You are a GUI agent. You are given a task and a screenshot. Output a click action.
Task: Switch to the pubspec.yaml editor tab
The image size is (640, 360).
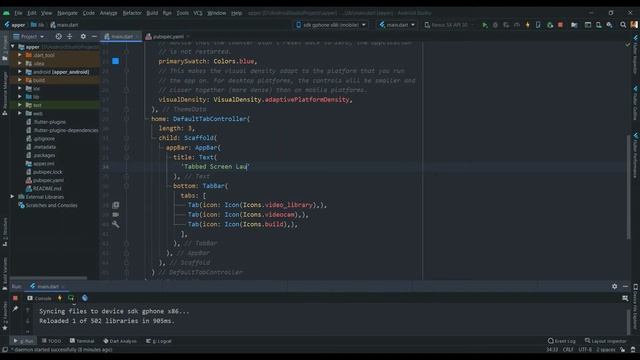tap(168, 36)
